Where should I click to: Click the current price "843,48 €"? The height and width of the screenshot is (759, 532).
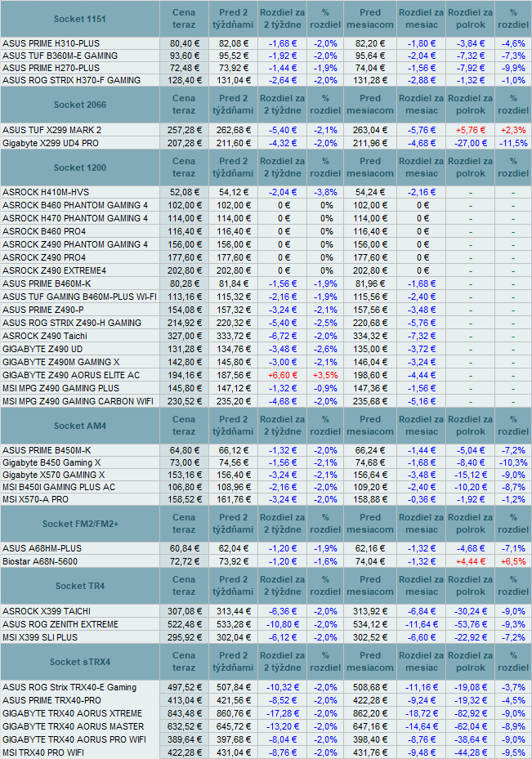coord(185,713)
